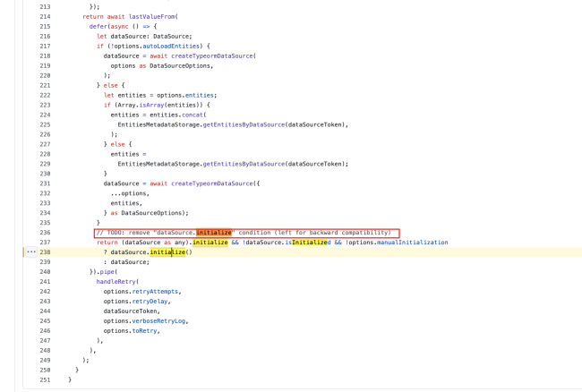The height and width of the screenshot is (392, 582).
Task: Select line number 236
Action: [45, 233]
